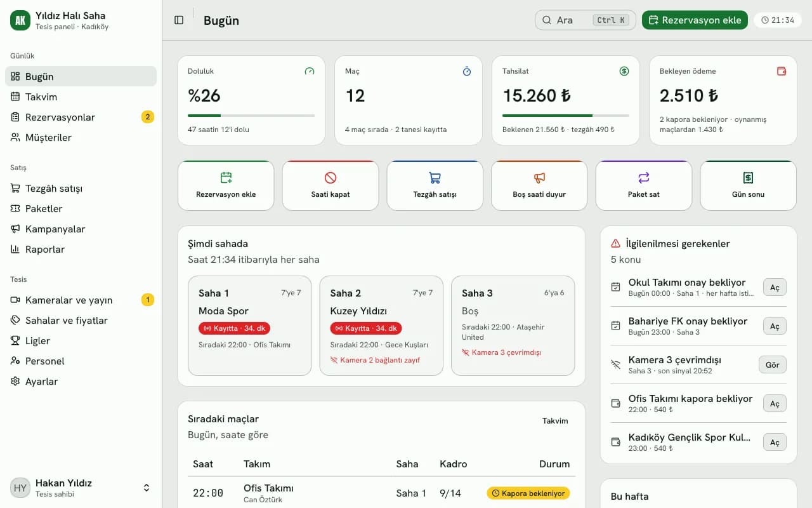Image resolution: width=812 pixels, height=508 pixels.
Task: Open the Saha 1 Moda Spor card
Action: point(250,326)
